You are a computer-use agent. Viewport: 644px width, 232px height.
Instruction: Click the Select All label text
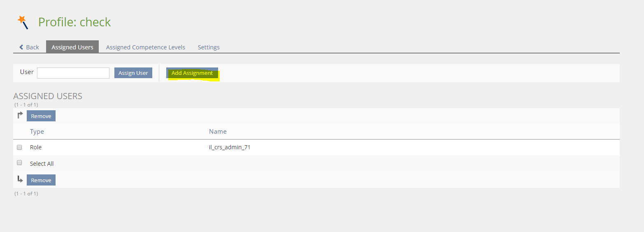42,164
